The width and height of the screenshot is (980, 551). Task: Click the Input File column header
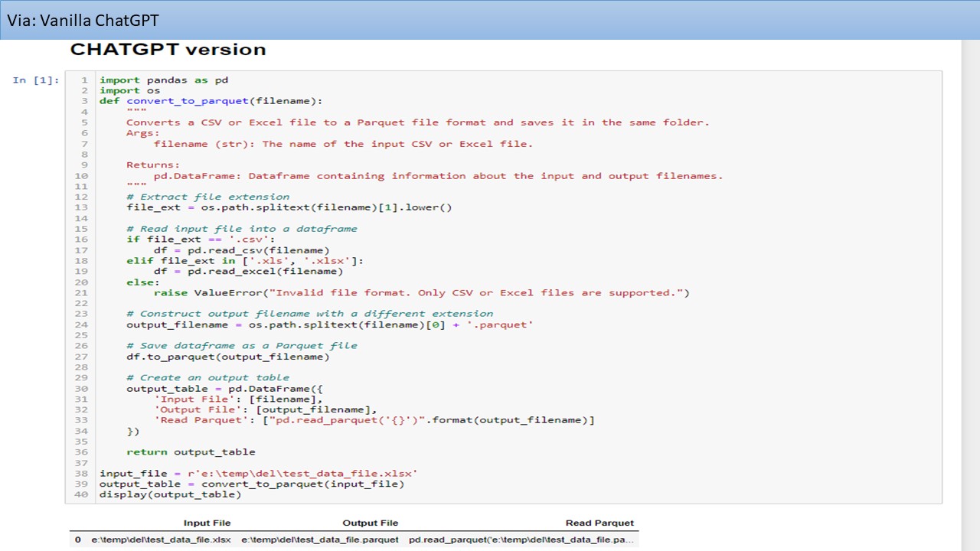[x=207, y=523]
